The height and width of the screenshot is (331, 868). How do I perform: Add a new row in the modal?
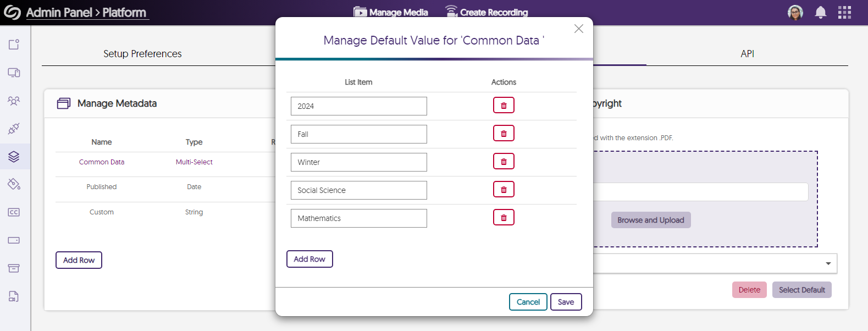point(309,258)
